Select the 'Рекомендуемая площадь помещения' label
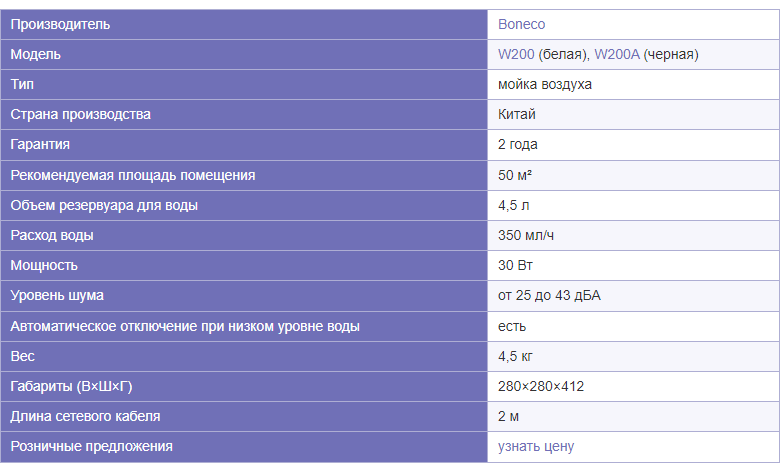 pyautogui.click(x=133, y=176)
